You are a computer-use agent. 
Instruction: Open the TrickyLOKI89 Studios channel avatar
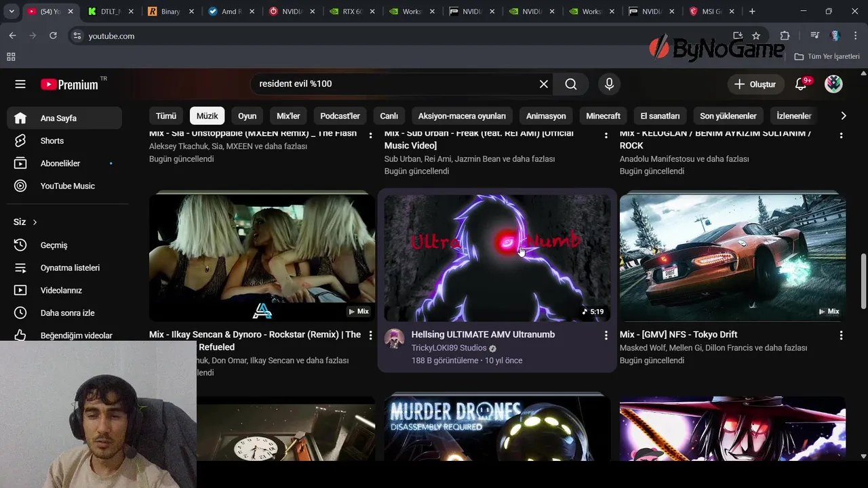coord(394,339)
